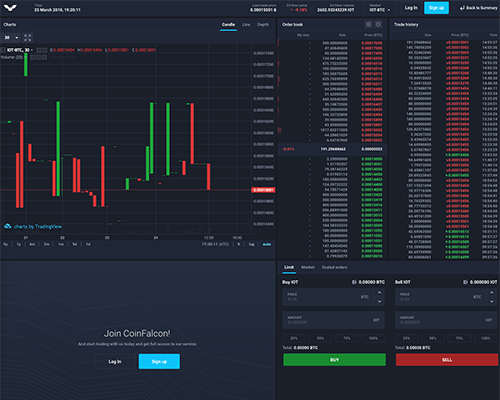Click second icon after IOT-BTC legend

[44, 50]
